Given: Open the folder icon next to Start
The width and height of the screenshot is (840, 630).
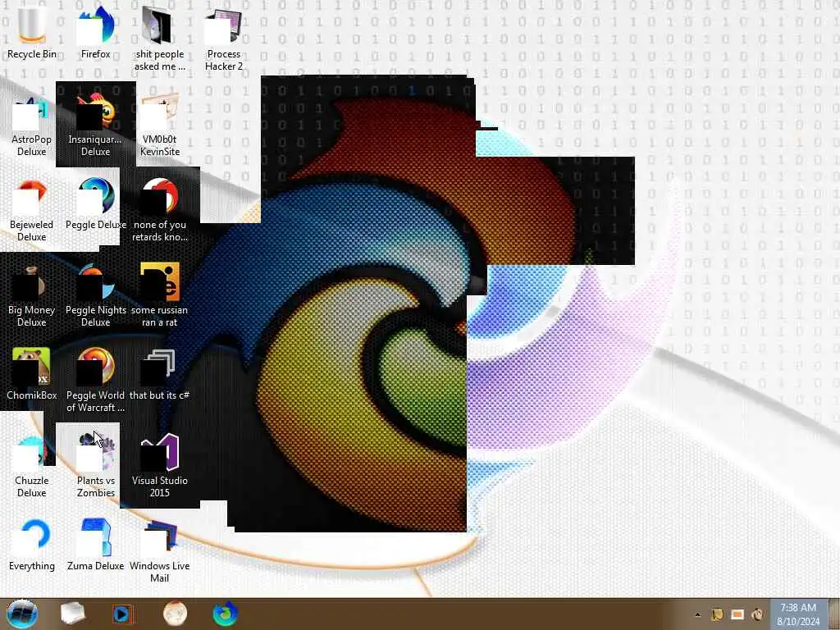Looking at the screenshot, I should pos(73,614).
